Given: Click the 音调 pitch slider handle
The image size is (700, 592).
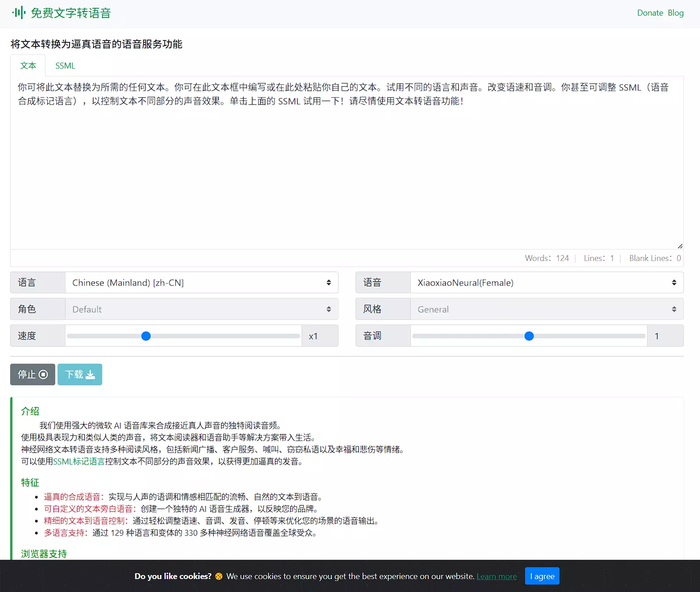Looking at the screenshot, I should point(529,336).
